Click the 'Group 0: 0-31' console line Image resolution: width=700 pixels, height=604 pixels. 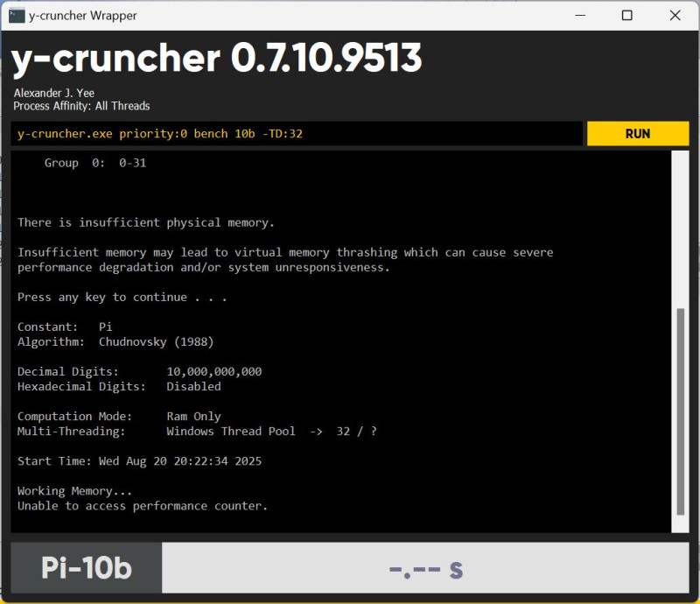[95, 163]
